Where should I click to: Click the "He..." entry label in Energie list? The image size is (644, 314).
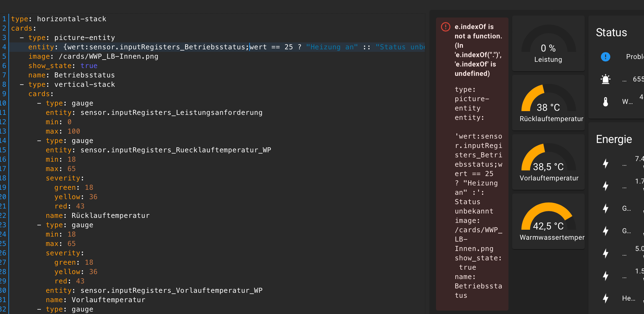(628, 298)
